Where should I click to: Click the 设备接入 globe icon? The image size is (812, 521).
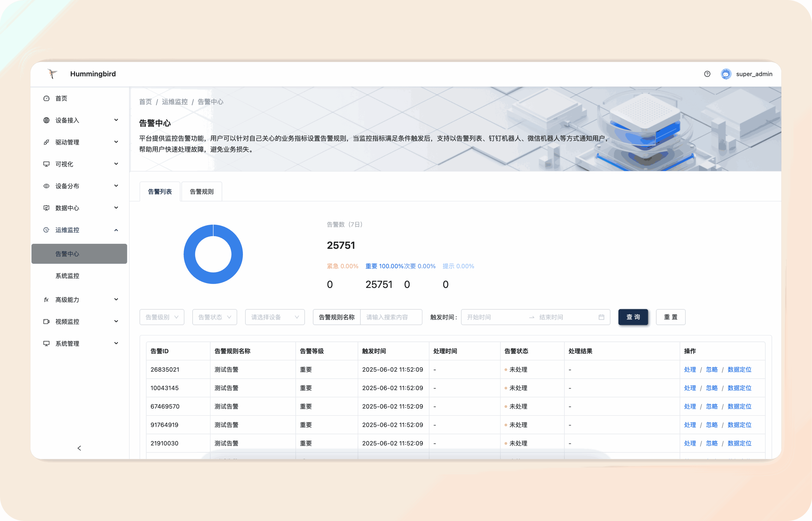(x=46, y=120)
